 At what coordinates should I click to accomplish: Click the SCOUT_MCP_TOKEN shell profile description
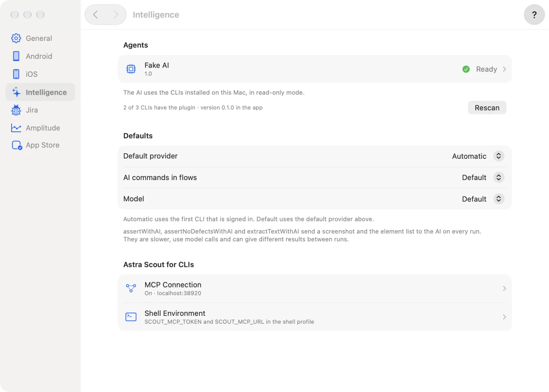pos(229,322)
